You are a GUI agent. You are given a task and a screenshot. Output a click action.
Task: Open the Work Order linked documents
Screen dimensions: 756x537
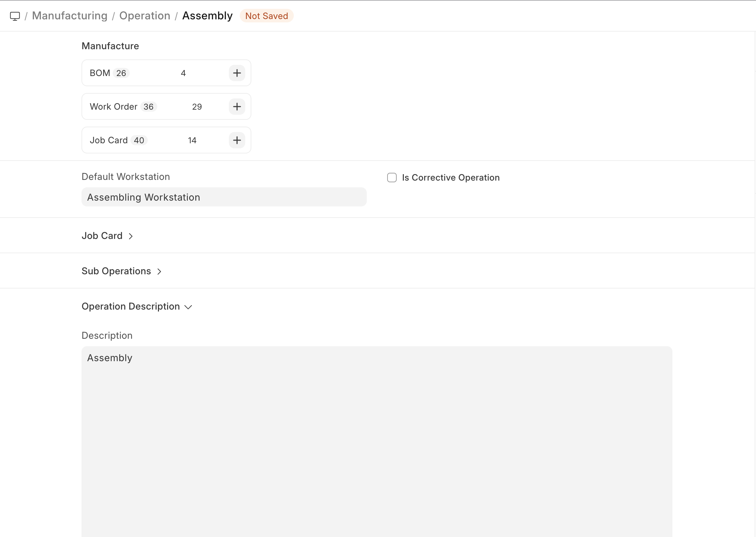113,107
